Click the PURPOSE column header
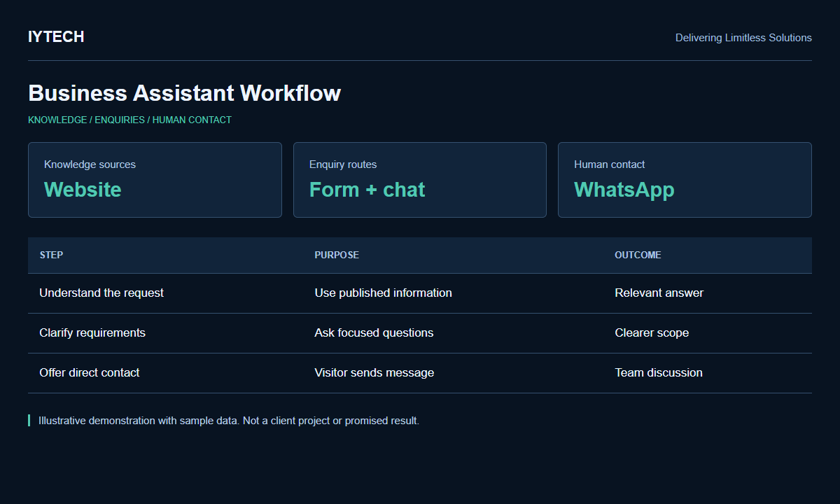This screenshot has height=504, width=840. (x=337, y=255)
